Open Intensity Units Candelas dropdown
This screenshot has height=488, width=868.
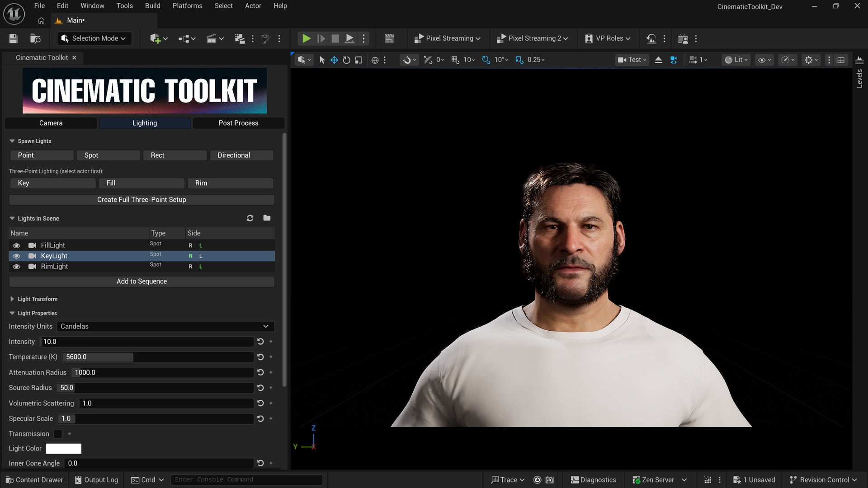(x=165, y=326)
